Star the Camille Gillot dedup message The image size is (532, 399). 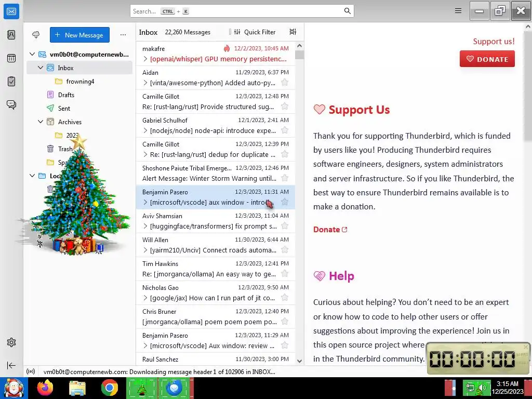point(285,154)
